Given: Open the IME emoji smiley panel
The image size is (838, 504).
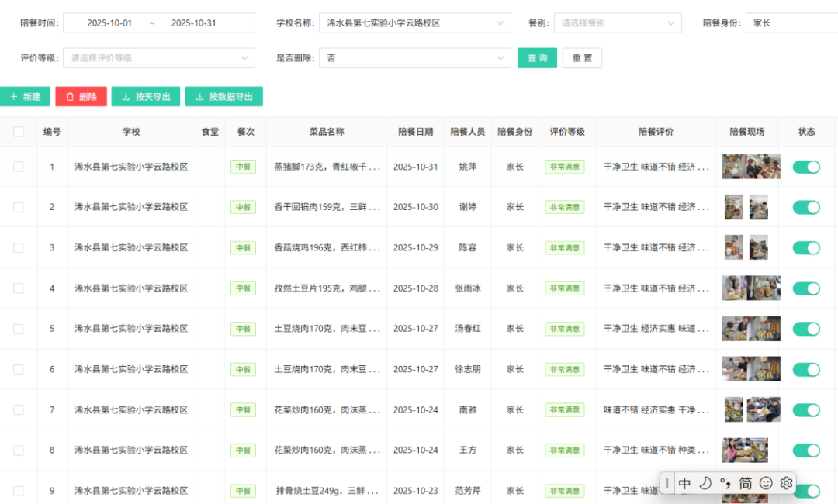Looking at the screenshot, I should (766, 483).
